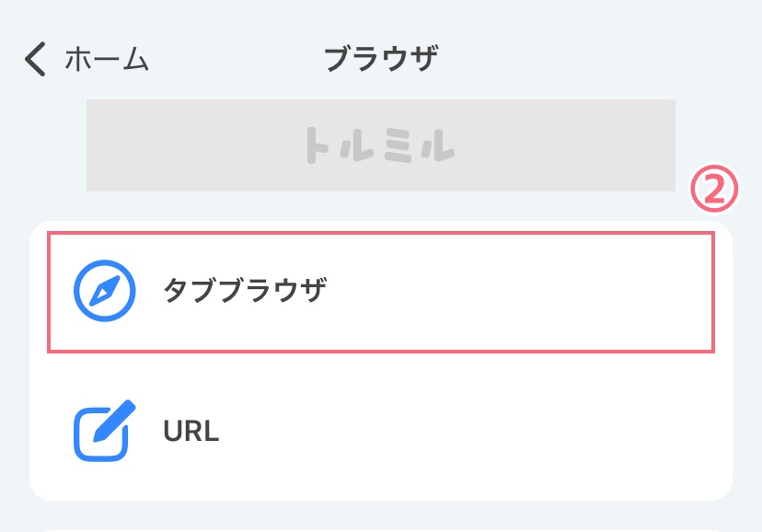This screenshot has height=532, width=762.
Task: Click the red highlight border's top edge
Action: tap(380, 234)
